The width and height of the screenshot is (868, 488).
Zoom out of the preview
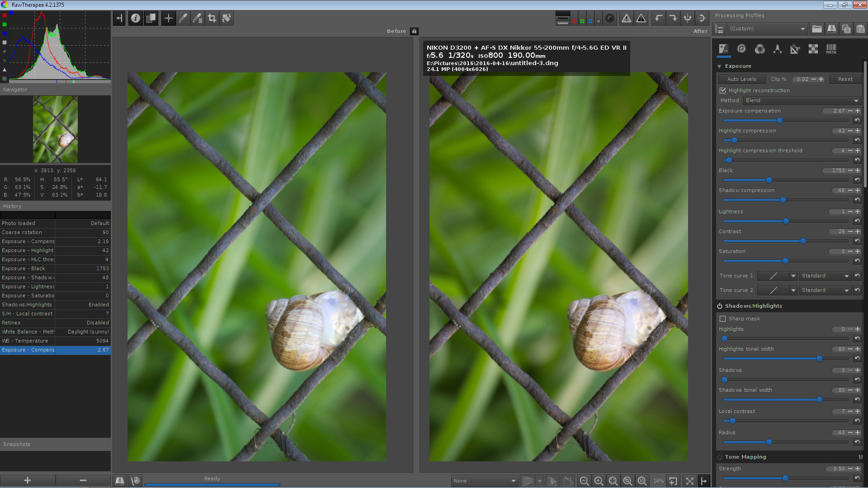point(584,481)
